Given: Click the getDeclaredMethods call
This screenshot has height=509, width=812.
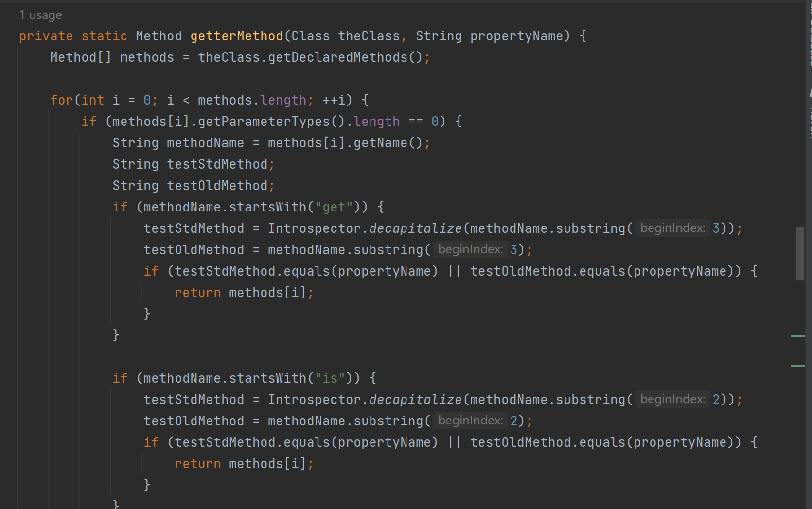Looking at the screenshot, I should coord(338,57).
